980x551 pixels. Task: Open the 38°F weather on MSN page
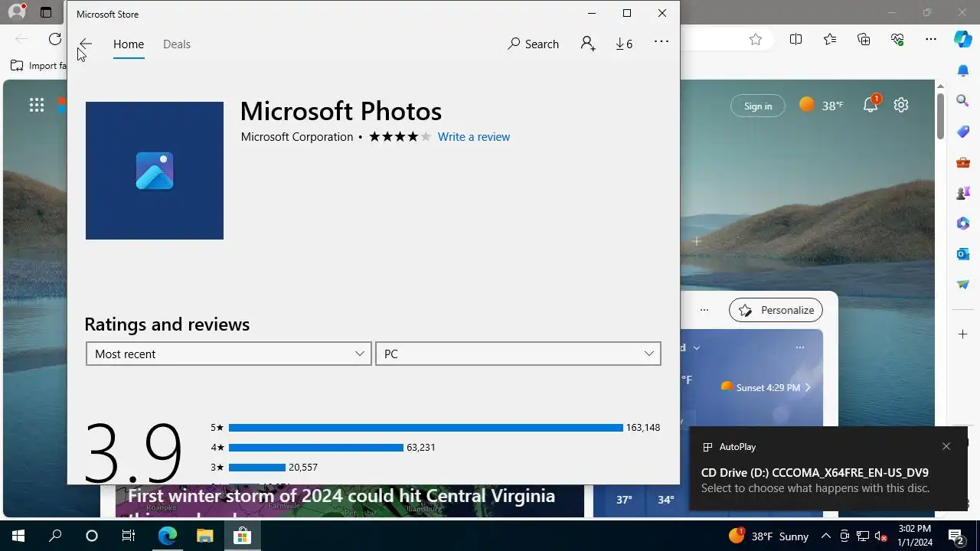pyautogui.click(x=821, y=106)
